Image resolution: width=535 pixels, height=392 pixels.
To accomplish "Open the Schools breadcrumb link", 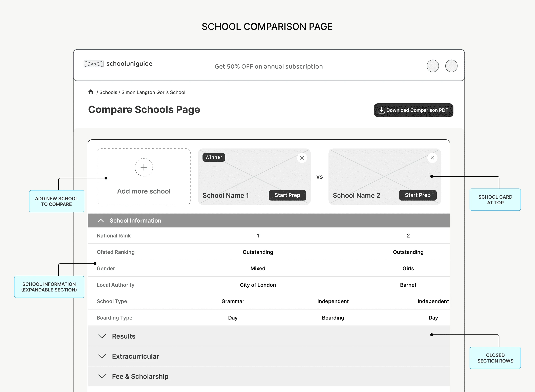I will [108, 92].
